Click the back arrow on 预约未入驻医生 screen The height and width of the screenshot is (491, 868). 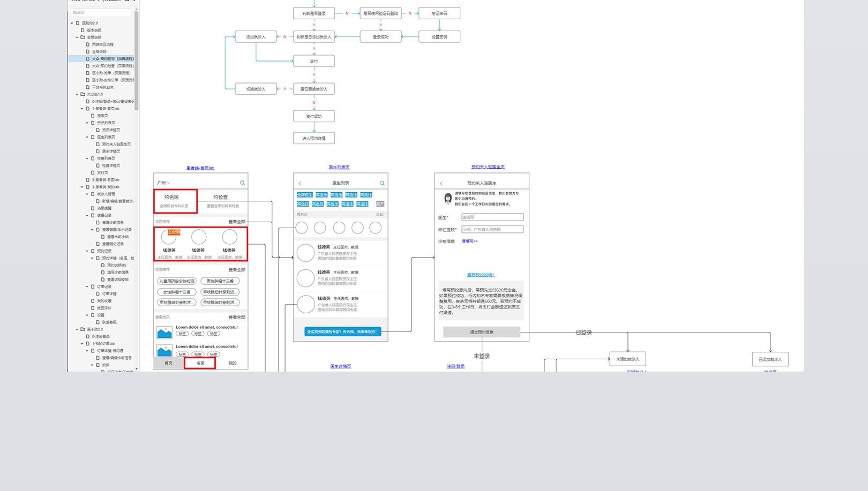point(442,183)
